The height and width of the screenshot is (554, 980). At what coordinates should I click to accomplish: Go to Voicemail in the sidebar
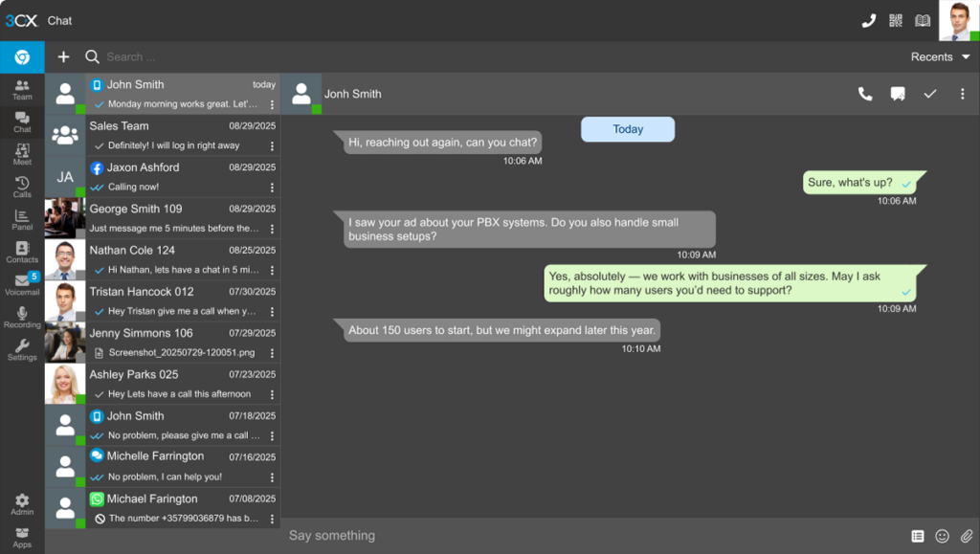[22, 284]
